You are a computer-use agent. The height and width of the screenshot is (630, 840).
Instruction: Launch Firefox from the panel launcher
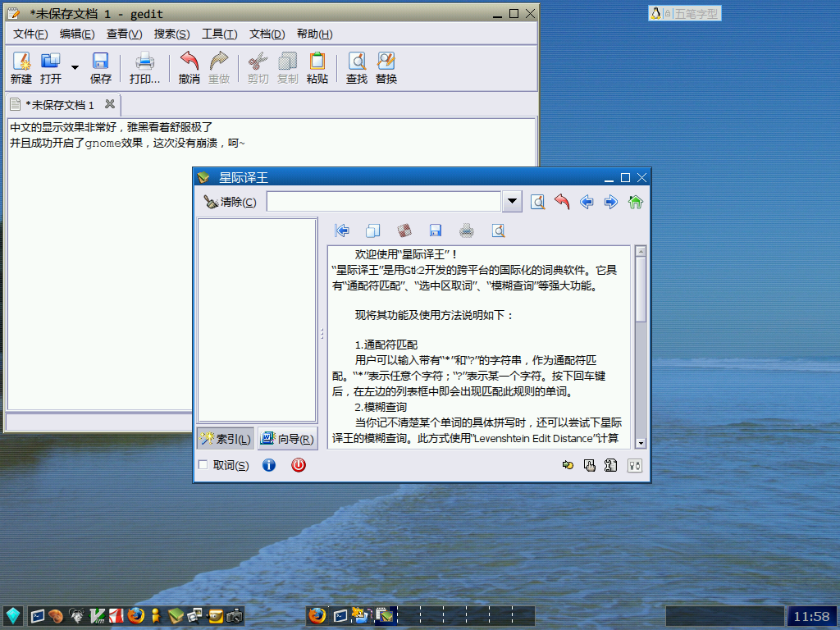click(136, 616)
